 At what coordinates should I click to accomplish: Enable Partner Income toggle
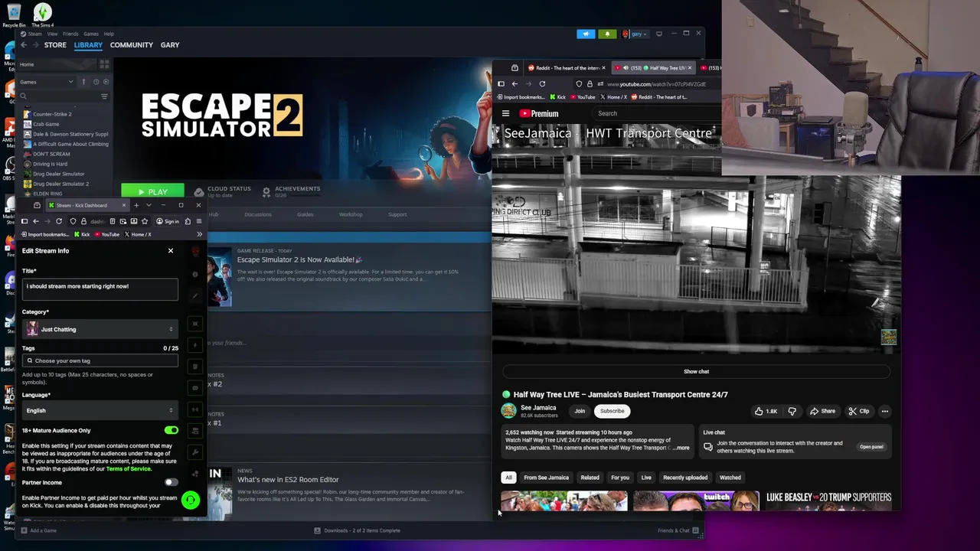[171, 482]
